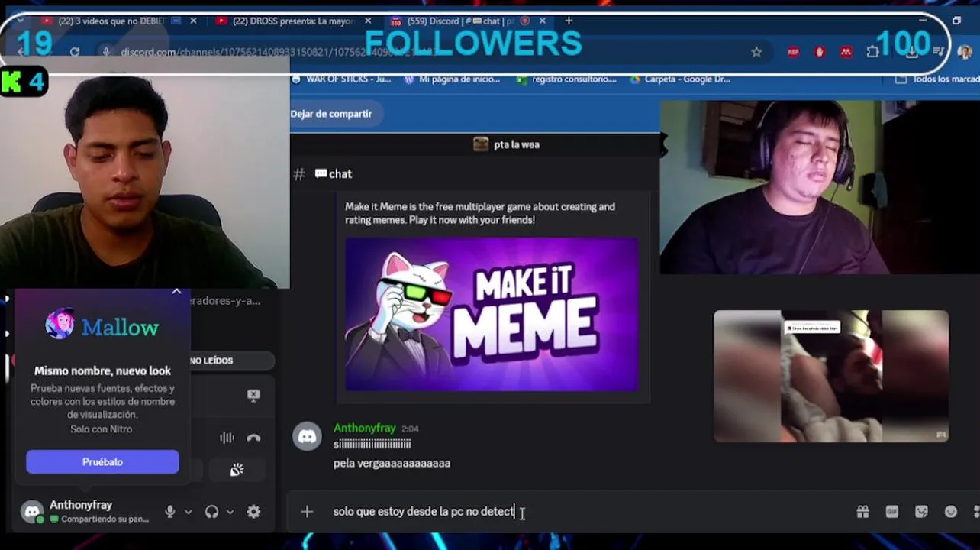Switch to the '3 videos que no DEBE' tab

tap(111, 21)
